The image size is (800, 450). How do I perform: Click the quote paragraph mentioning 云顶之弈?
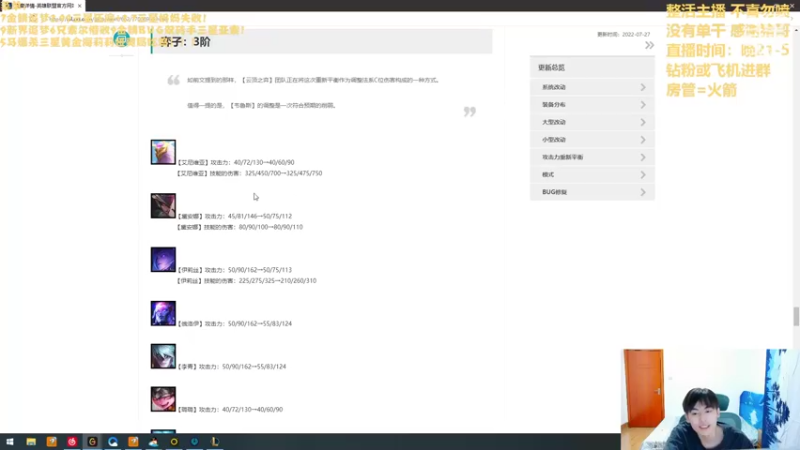click(x=313, y=80)
